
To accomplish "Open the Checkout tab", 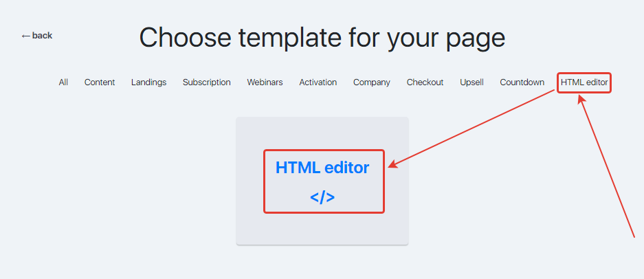I will (425, 82).
